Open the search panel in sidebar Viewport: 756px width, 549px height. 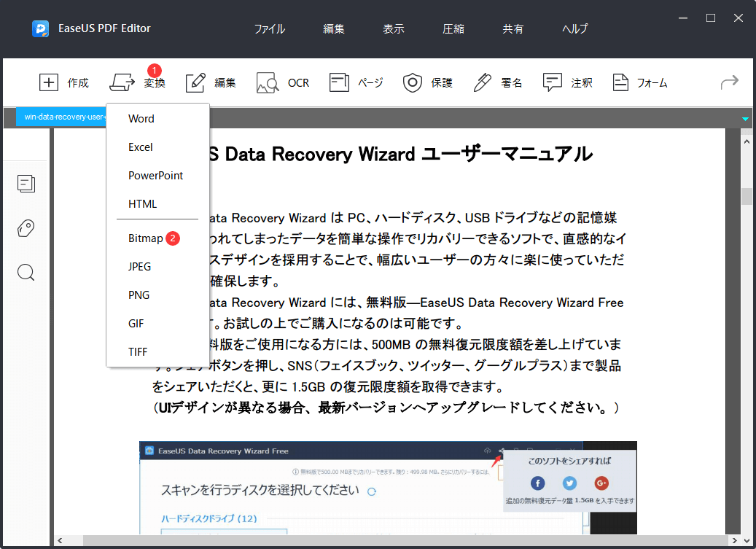click(26, 272)
